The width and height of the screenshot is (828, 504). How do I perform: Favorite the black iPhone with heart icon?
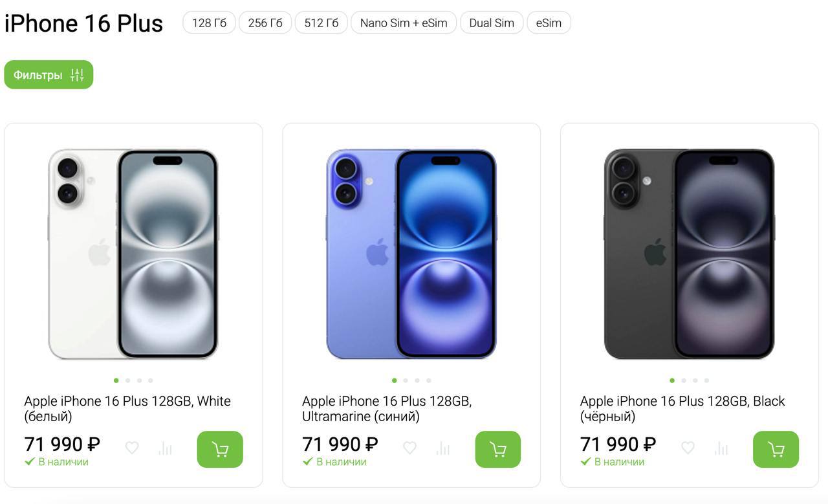pyautogui.click(x=688, y=448)
